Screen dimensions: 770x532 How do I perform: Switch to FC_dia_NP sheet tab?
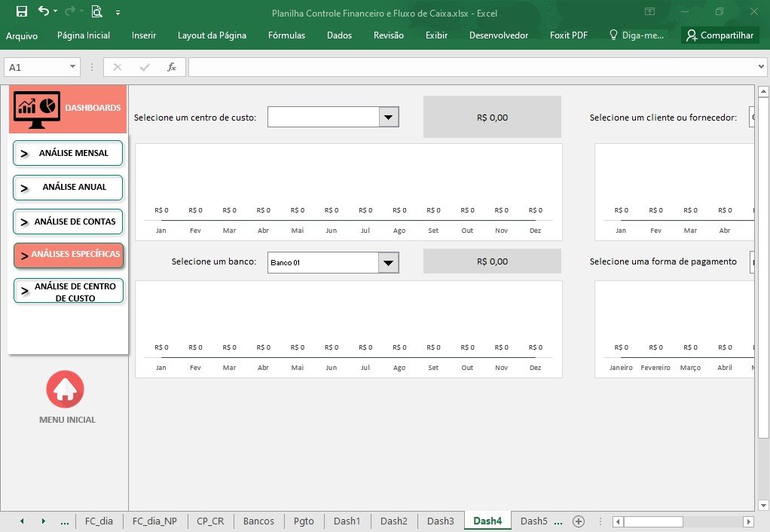pyautogui.click(x=154, y=521)
